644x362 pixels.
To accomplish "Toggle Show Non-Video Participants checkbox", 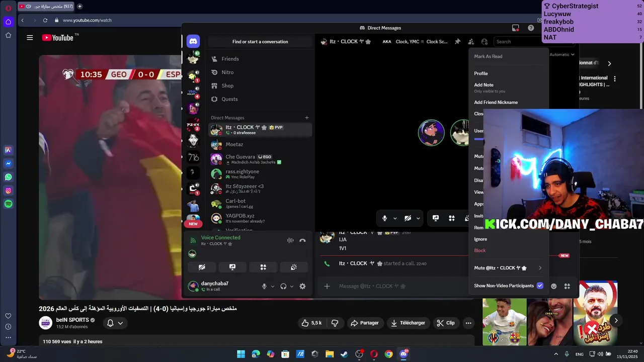I will tap(540, 286).
